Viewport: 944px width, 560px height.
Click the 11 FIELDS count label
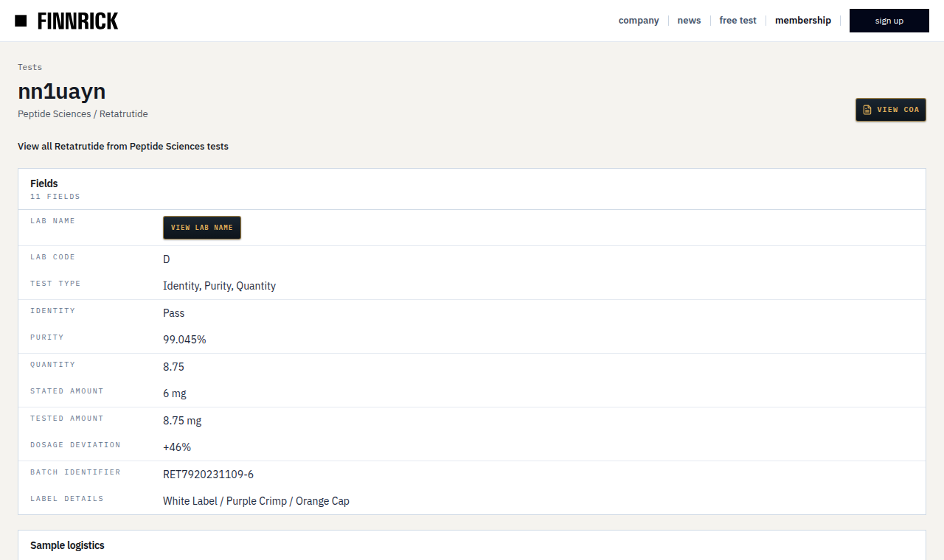[55, 197]
